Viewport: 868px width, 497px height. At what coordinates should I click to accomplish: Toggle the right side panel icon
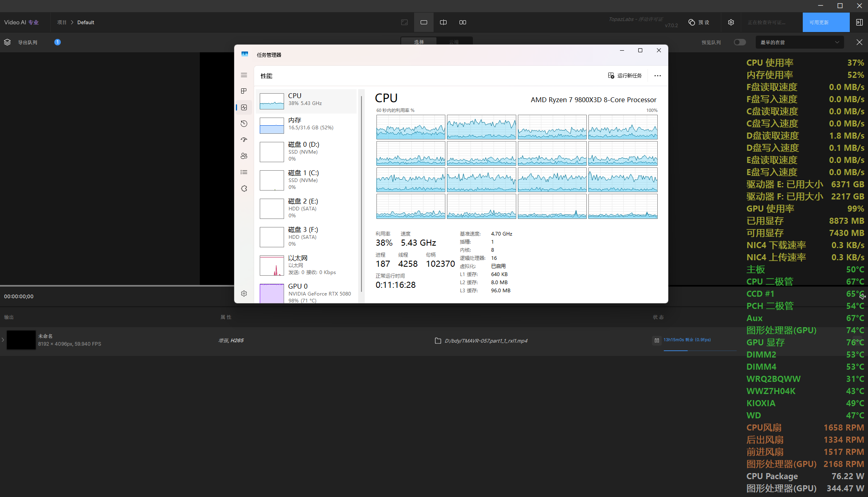859,22
